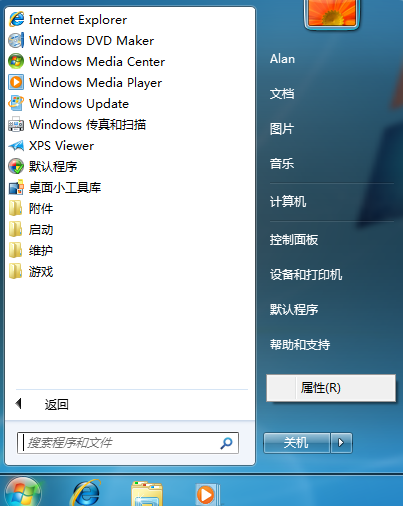
Task: Open 图片 library link
Action: click(x=282, y=129)
